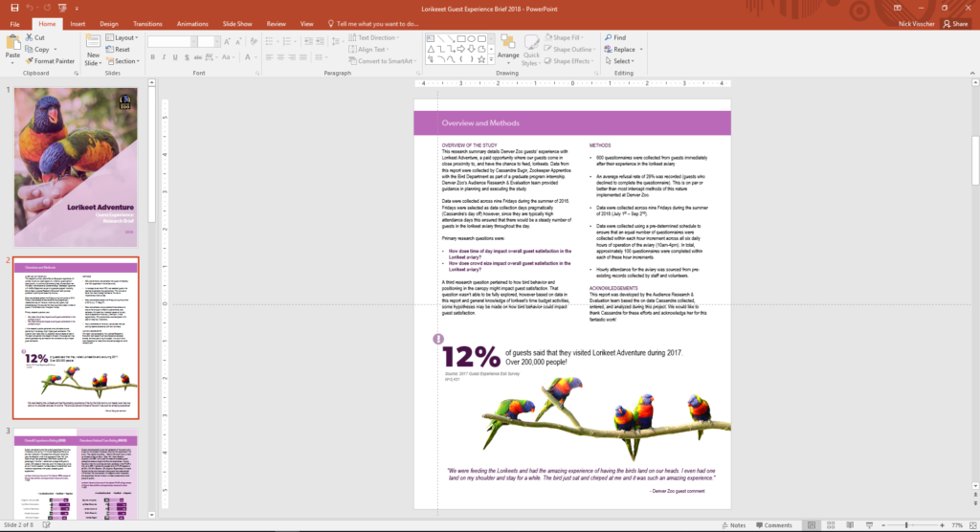The height and width of the screenshot is (532, 980).
Task: Switch to the Animations tab
Action: (192, 24)
